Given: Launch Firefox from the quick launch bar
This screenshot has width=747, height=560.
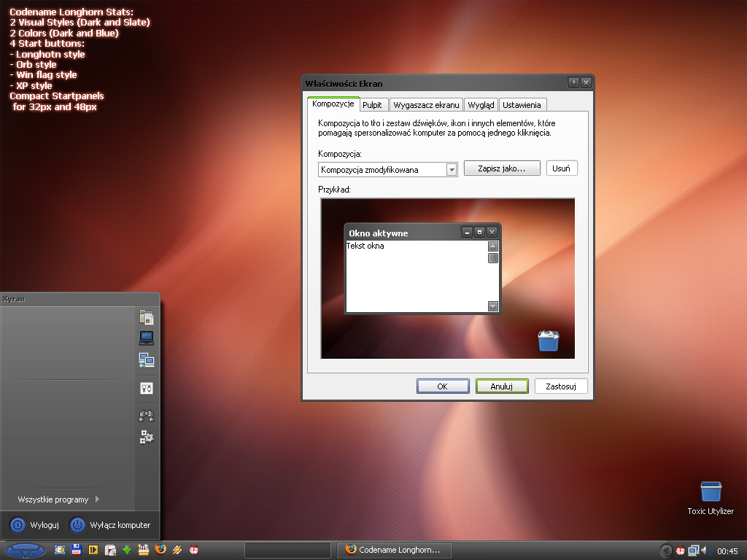Looking at the screenshot, I should 160,550.
